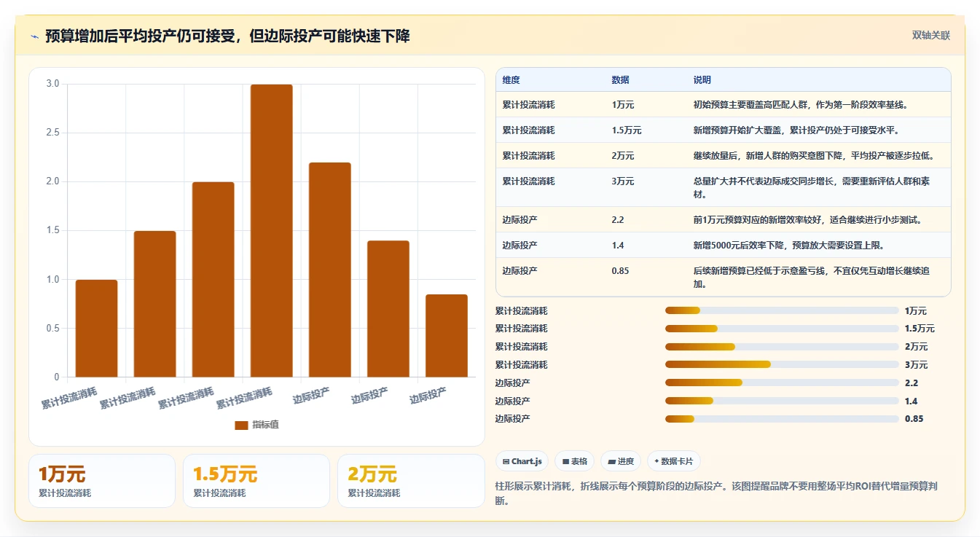The height and width of the screenshot is (537, 980).
Task: Click the lightning icon before the panel title
Action: coord(34,36)
